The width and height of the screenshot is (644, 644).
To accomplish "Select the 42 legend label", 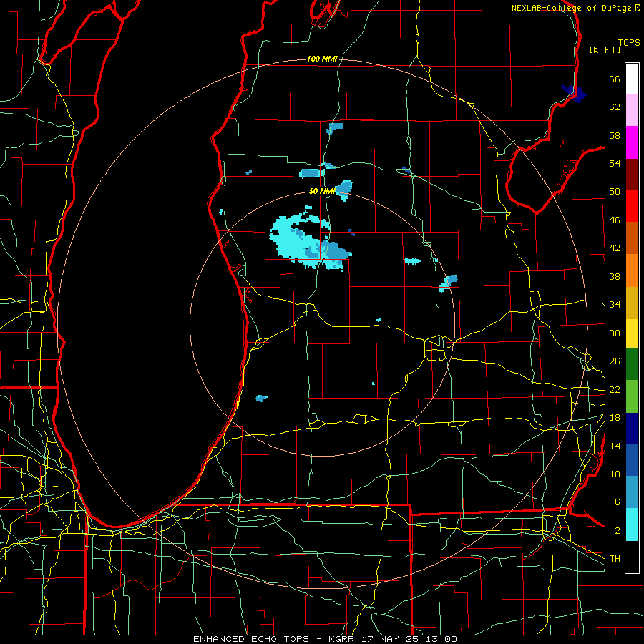I will pyautogui.click(x=615, y=248).
